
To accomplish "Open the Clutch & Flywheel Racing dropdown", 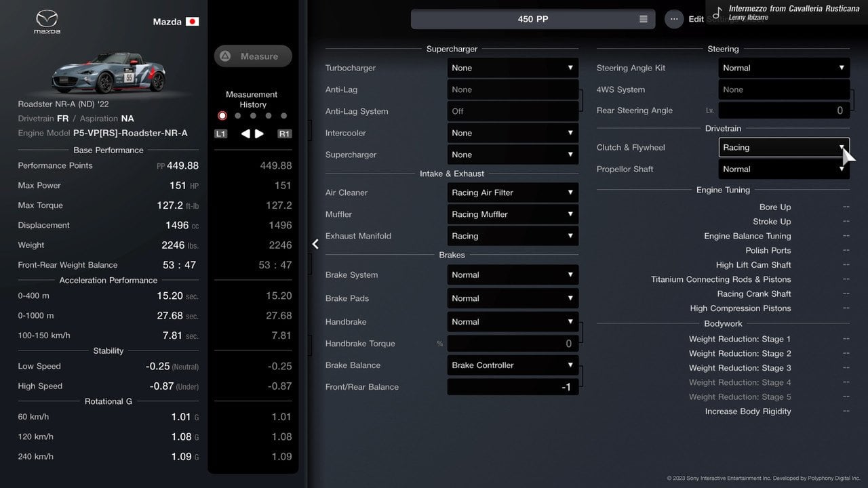I will pos(784,147).
